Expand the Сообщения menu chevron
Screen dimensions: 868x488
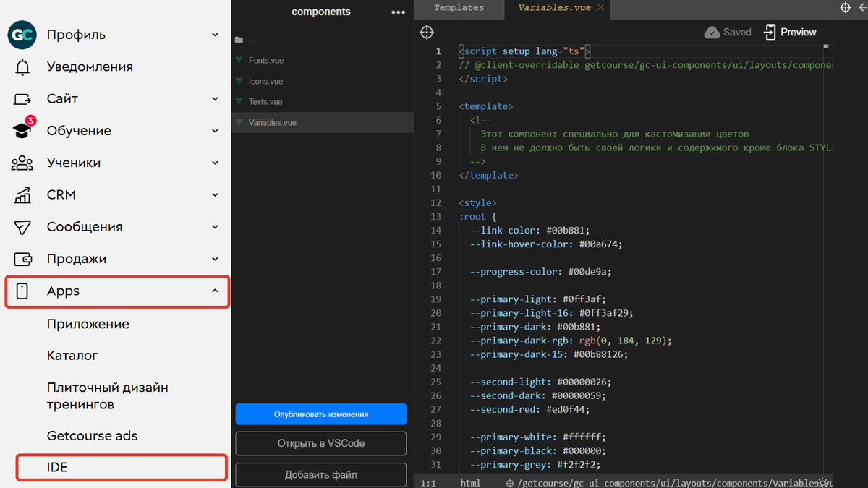(215, 227)
